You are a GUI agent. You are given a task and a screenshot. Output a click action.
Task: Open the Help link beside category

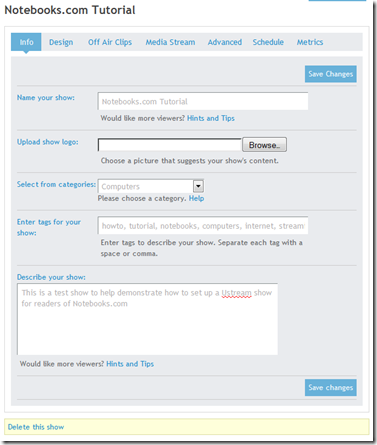point(196,198)
